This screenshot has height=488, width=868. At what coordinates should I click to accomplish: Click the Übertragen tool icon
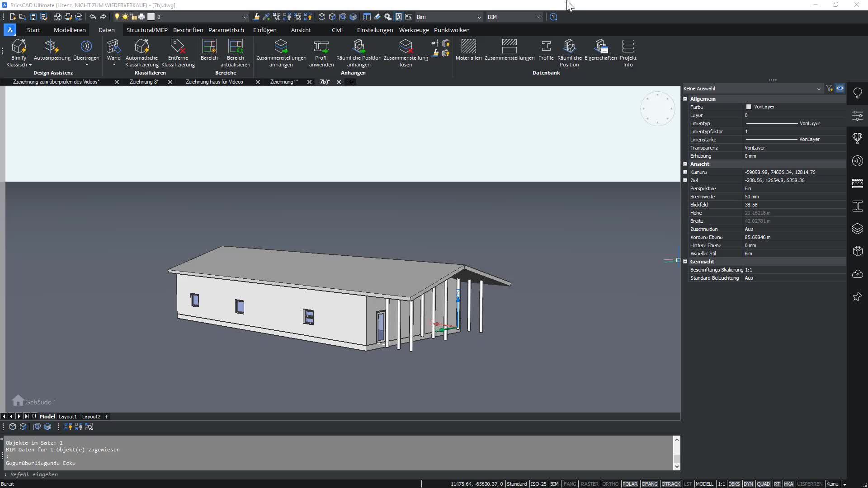coord(86,46)
